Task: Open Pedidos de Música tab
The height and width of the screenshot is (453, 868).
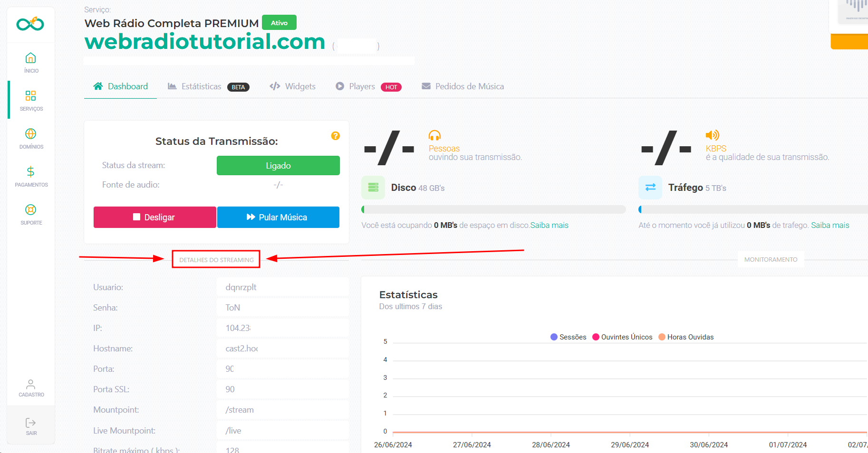Action: pyautogui.click(x=463, y=86)
